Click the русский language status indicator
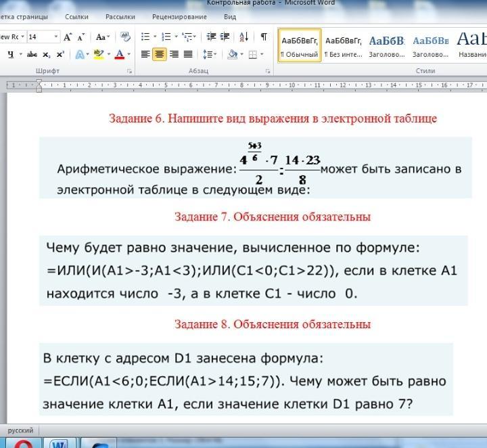 coord(20,430)
